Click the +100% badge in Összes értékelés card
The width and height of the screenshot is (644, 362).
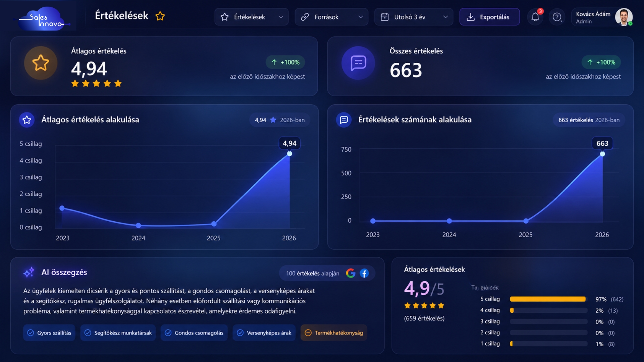click(601, 62)
